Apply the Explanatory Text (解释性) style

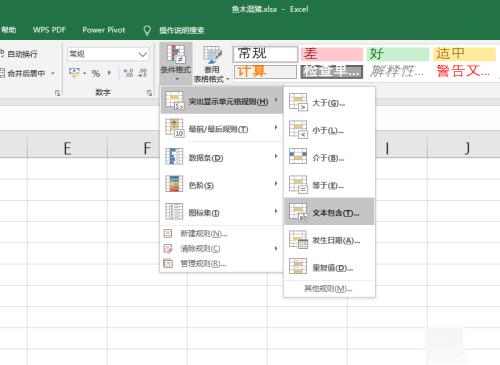tap(398, 71)
